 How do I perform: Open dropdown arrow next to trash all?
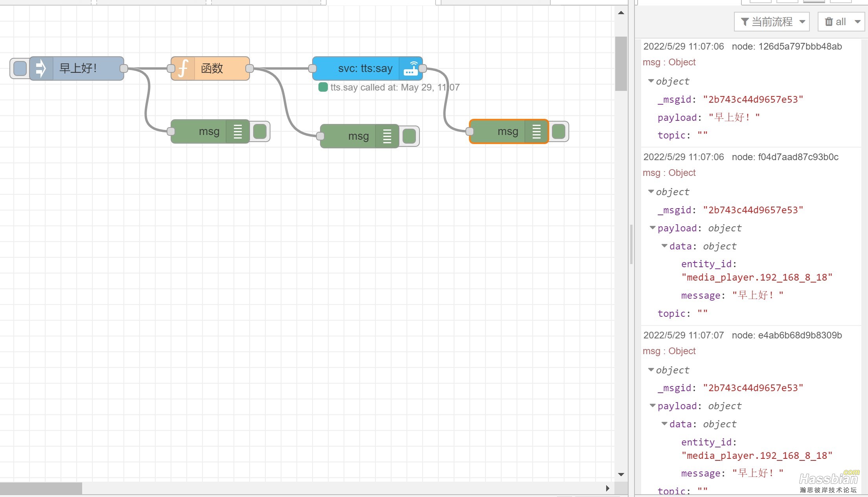857,22
